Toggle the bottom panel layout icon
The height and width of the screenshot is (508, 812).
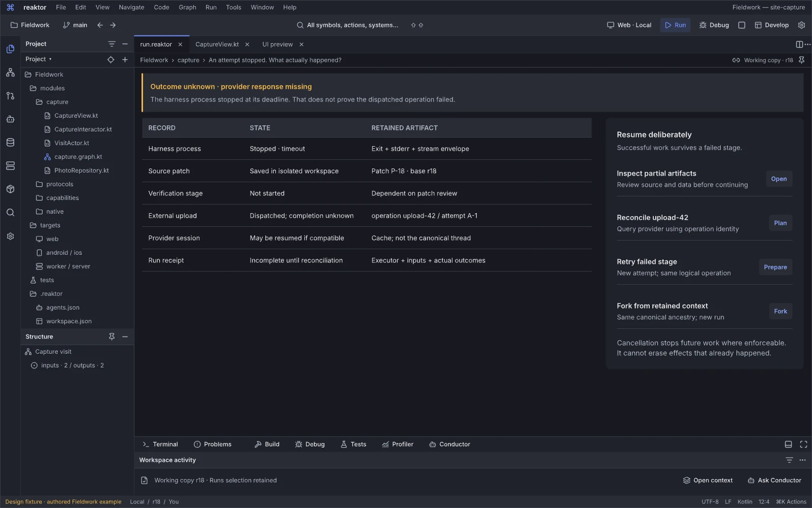point(788,444)
